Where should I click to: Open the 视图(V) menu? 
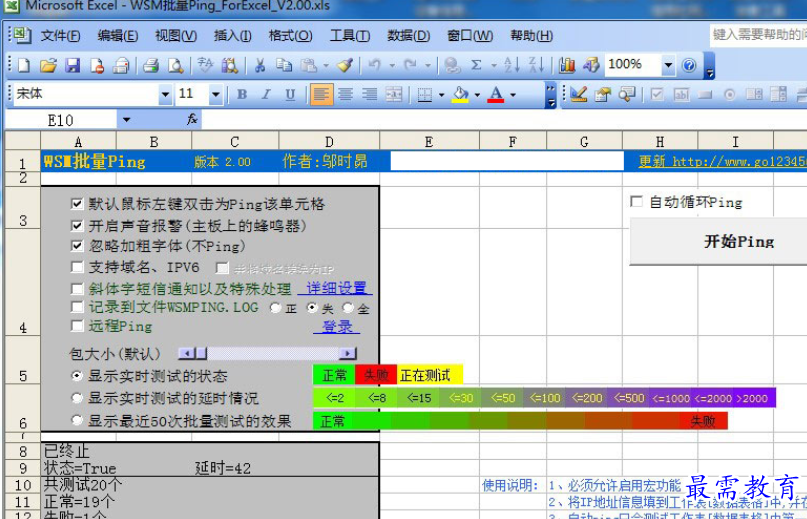tap(176, 36)
